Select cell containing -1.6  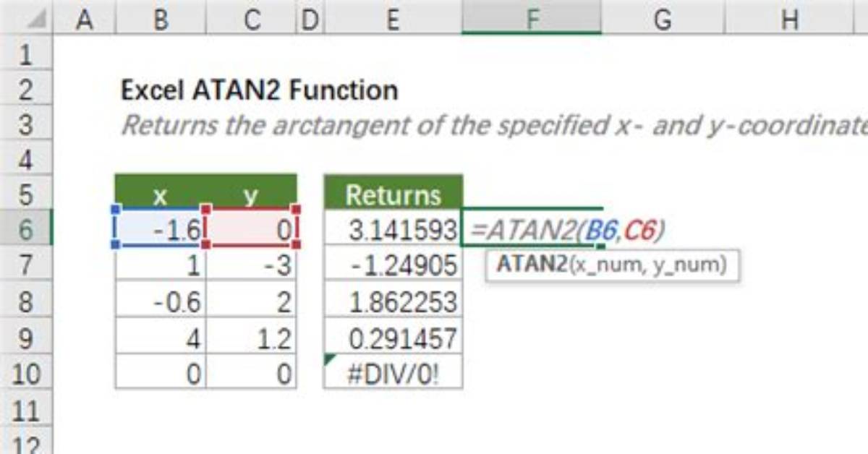coord(161,228)
